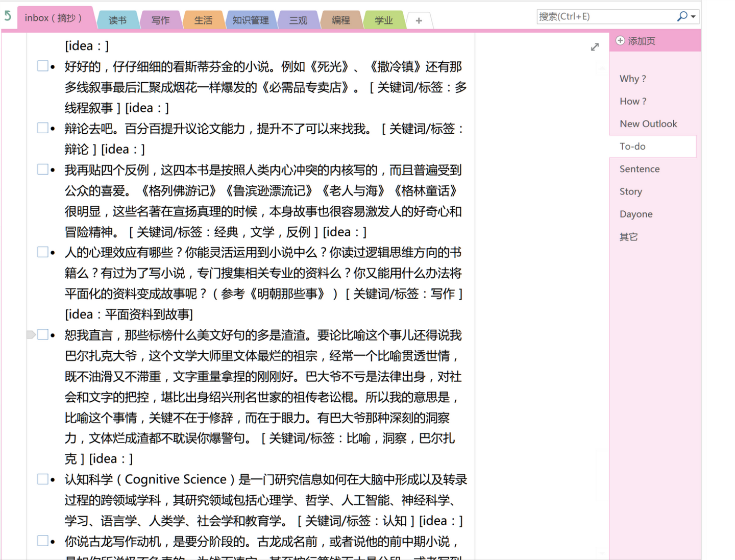Click the text 《死光》

[x=329, y=67]
